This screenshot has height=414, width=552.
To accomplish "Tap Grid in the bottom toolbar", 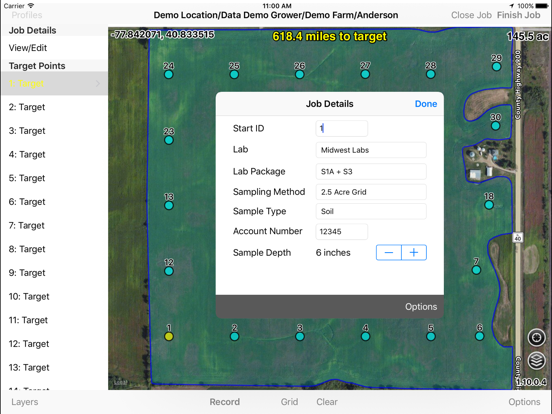I will point(289,402).
